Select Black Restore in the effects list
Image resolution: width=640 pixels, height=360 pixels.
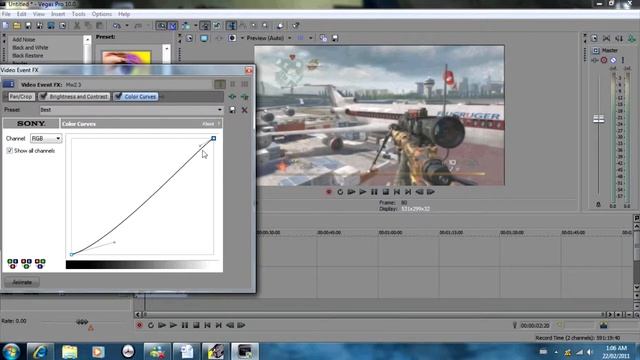(28, 56)
